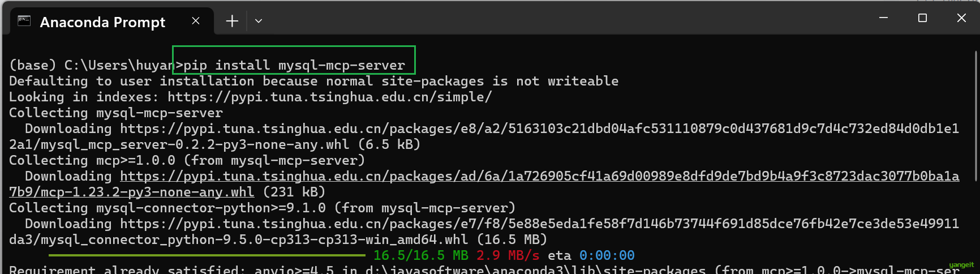Screen dimensions: 980x274
Task: Open a new terminal tab
Action: coord(232,21)
